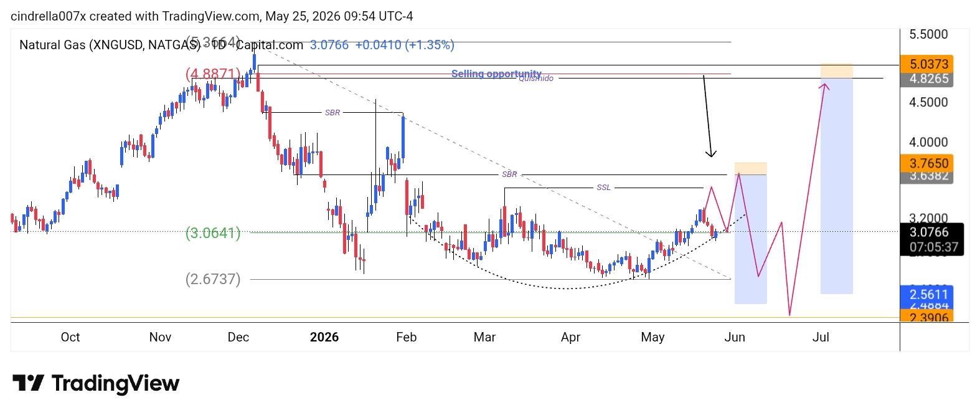Click the SSL line label
Image resolution: width=980 pixels, height=415 pixels.
point(603,188)
